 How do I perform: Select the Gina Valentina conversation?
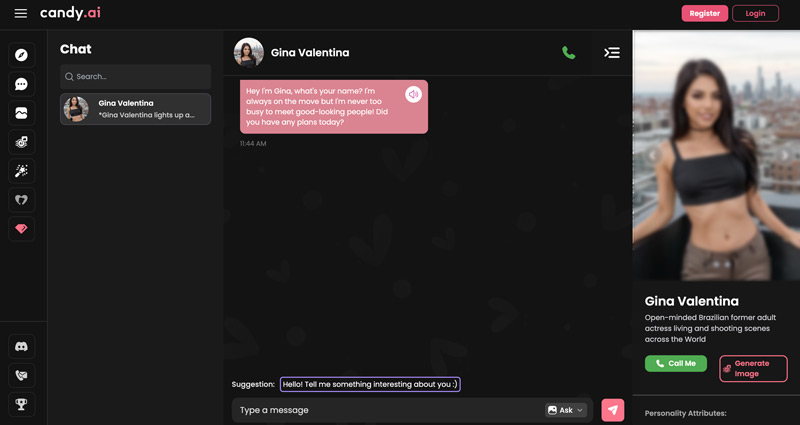(x=135, y=109)
